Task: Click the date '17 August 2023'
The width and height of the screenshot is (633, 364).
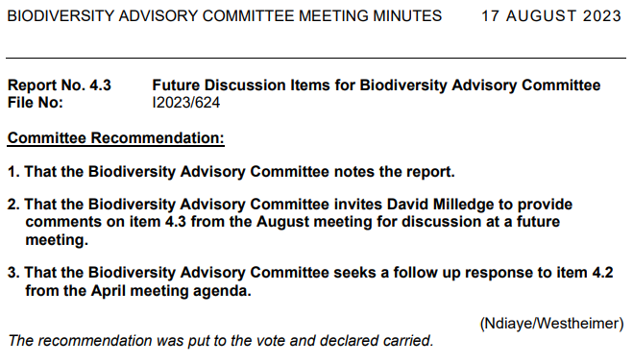Action: pos(551,16)
